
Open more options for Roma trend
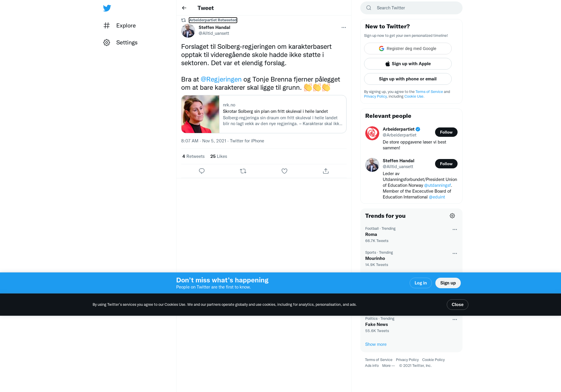(x=455, y=229)
